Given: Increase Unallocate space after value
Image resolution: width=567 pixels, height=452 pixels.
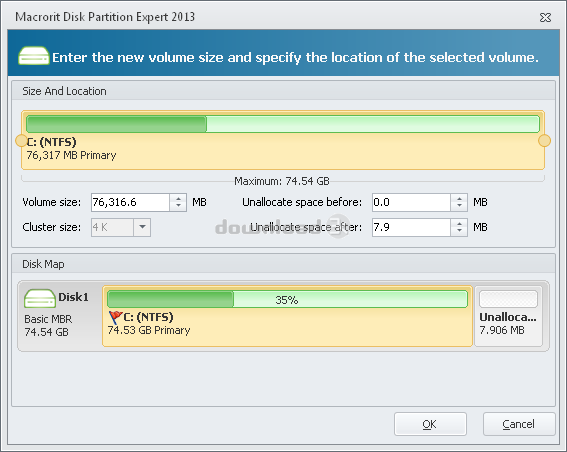Looking at the screenshot, I should pyautogui.click(x=459, y=223).
